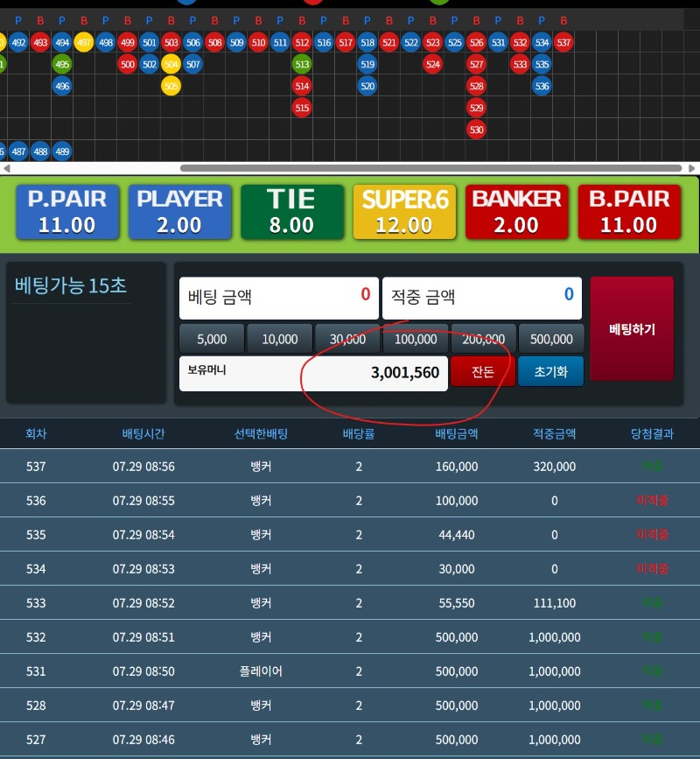Click the 배당률 column header
The height and width of the screenshot is (759, 700).
point(359,433)
